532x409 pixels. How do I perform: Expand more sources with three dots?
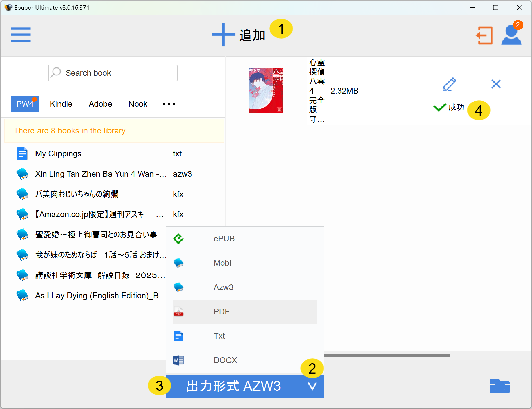click(169, 104)
